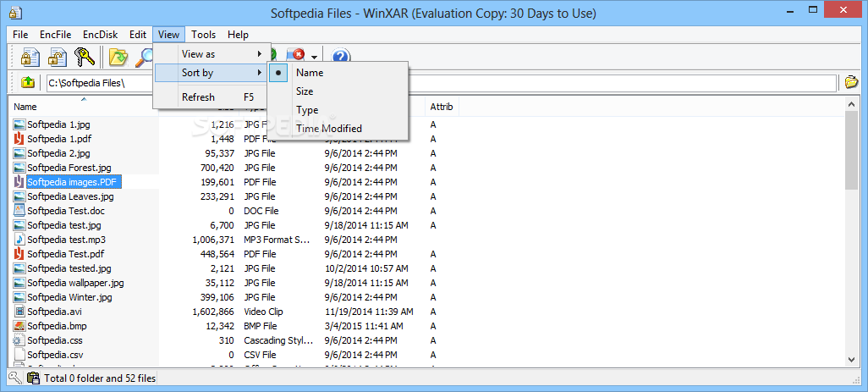This screenshot has width=868, height=392.
Task: Click the Video Clip type cell
Action: click(262, 312)
